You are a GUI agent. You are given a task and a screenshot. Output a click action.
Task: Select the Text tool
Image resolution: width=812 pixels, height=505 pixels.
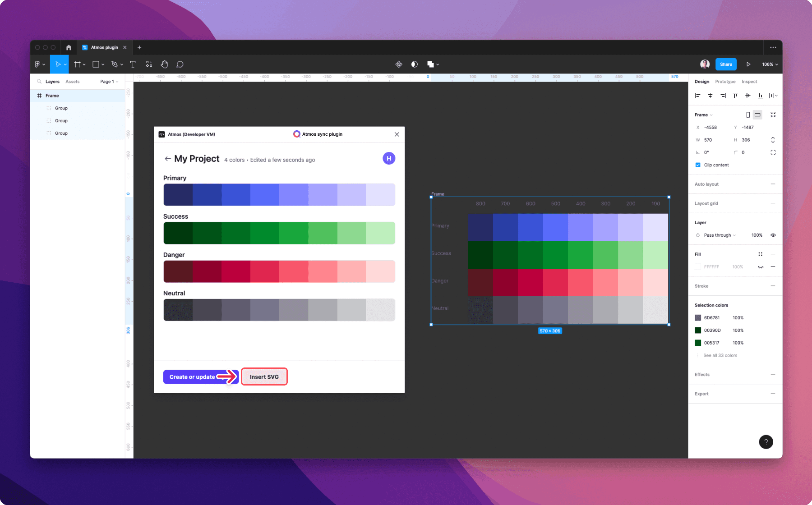tap(133, 64)
